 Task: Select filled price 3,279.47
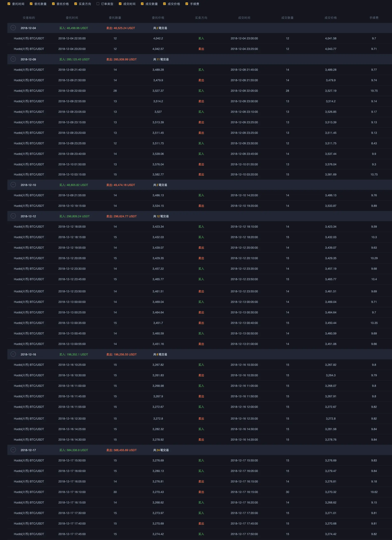pos(331,471)
